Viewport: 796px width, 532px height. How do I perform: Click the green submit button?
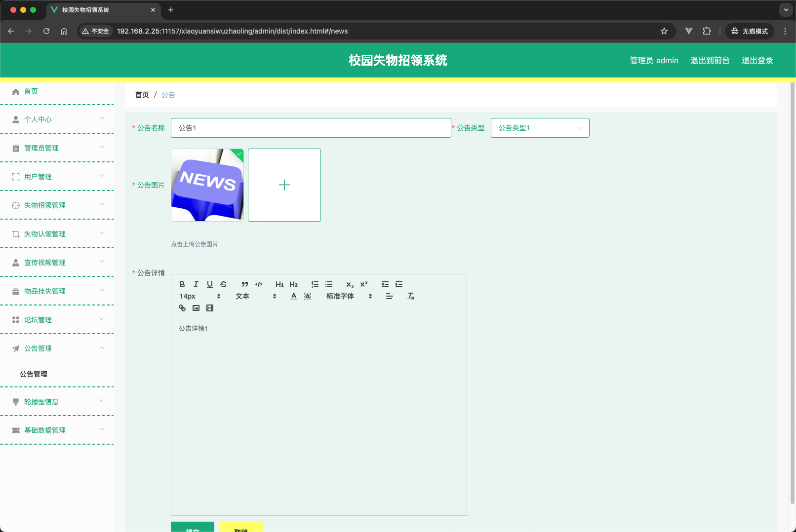193,527
